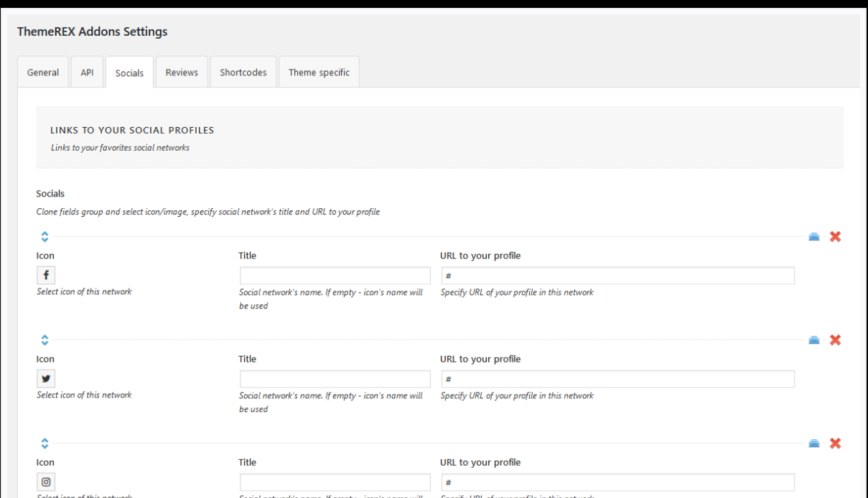This screenshot has width=868, height=498.
Task: Focus the Title field for Facebook
Action: pyautogui.click(x=335, y=276)
